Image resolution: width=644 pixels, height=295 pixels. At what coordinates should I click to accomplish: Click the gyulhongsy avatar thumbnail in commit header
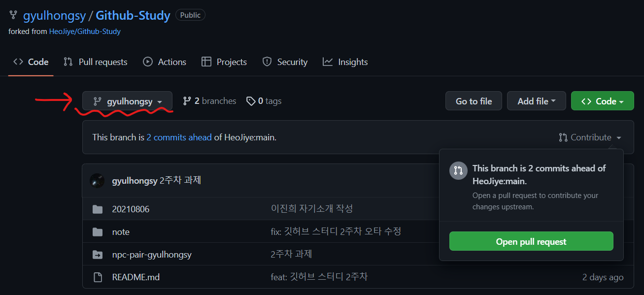pos(97,180)
